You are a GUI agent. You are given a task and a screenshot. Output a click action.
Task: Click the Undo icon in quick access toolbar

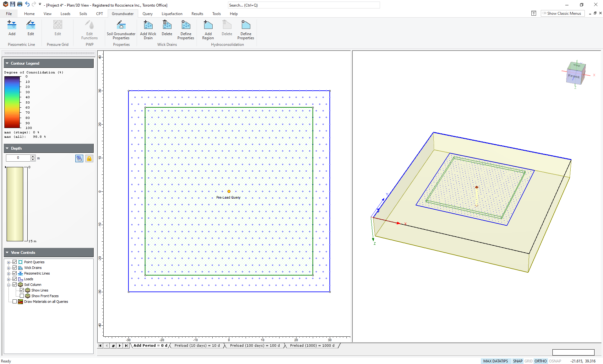tap(27, 4)
